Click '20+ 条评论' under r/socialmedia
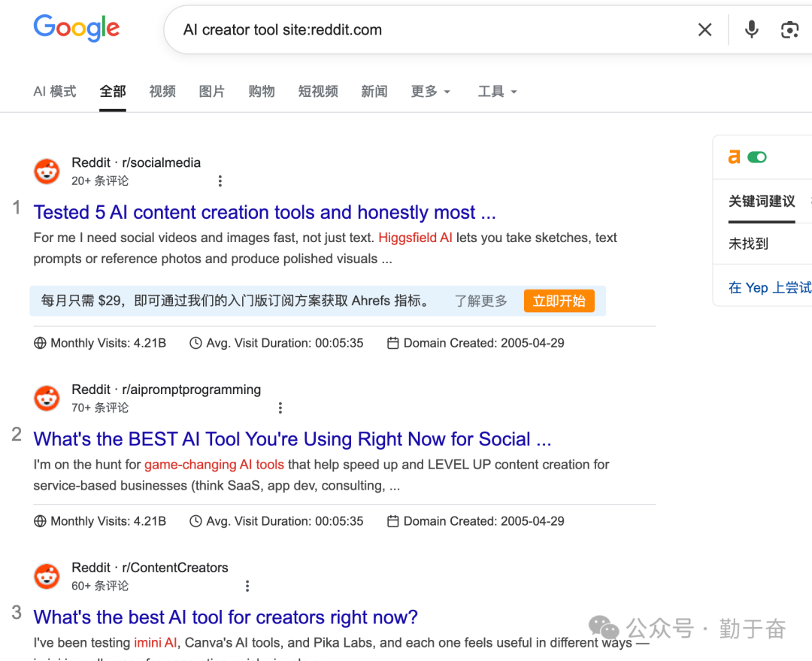Viewport: 812px width, 661px height. point(100,180)
